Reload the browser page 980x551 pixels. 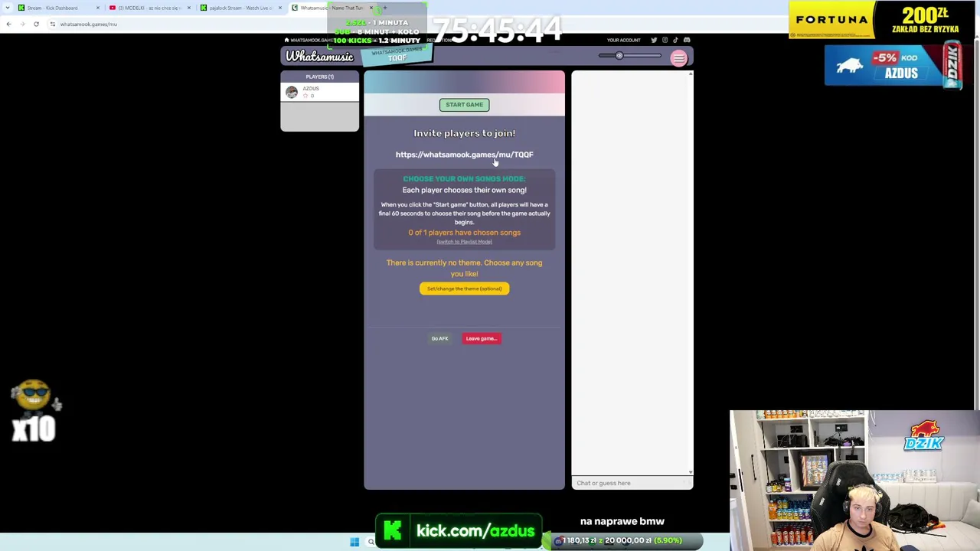[36, 24]
